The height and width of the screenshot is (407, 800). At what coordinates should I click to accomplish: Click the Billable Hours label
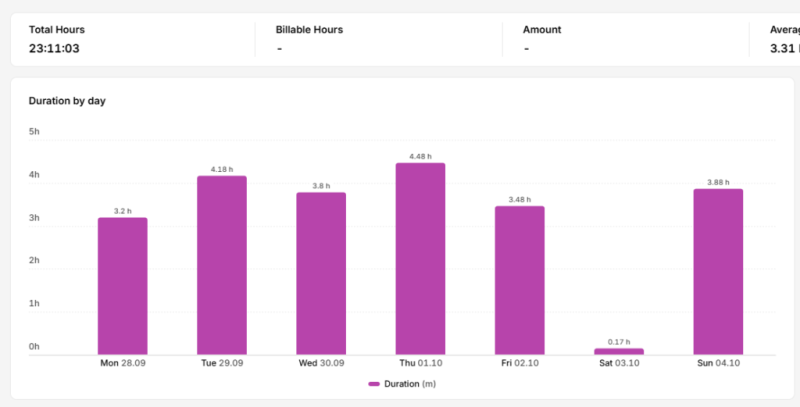point(309,30)
